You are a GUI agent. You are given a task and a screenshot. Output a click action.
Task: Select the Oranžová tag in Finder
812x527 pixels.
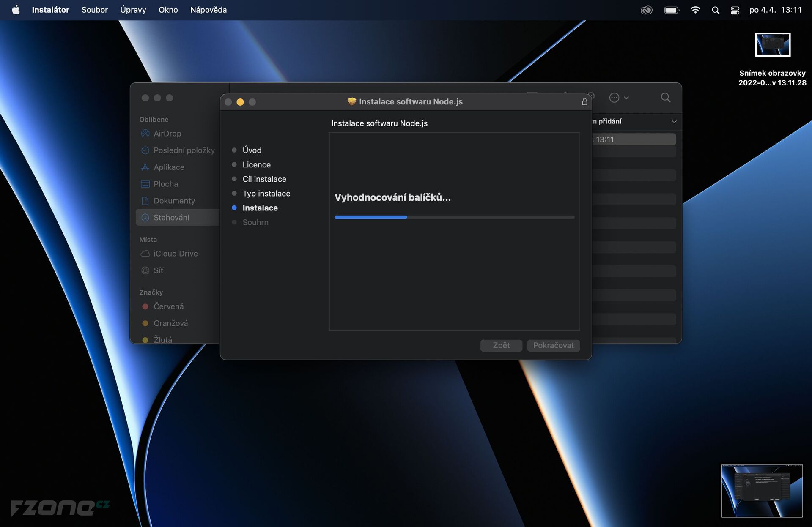point(170,323)
